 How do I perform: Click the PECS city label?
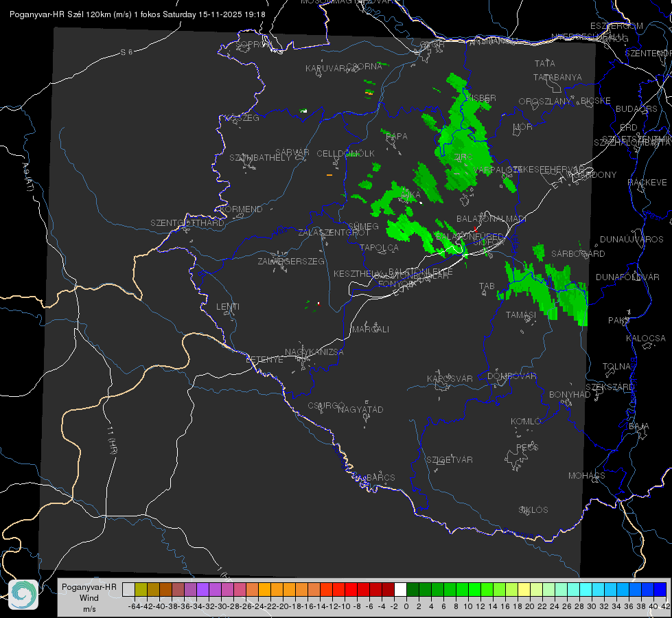(x=527, y=448)
